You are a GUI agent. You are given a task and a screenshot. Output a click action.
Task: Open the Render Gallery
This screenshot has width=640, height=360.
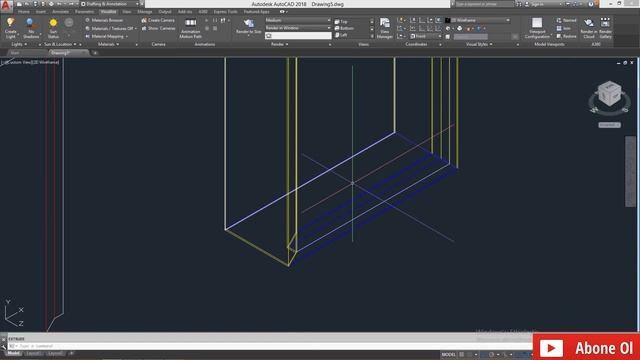coord(605,28)
